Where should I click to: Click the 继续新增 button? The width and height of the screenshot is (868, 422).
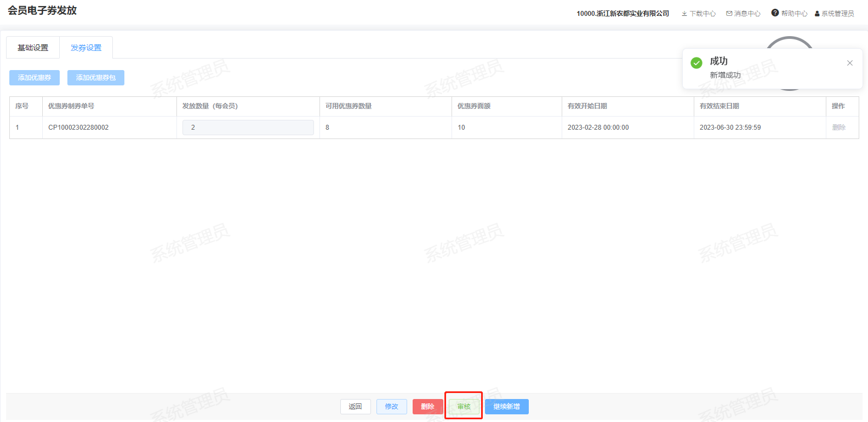[x=507, y=407]
